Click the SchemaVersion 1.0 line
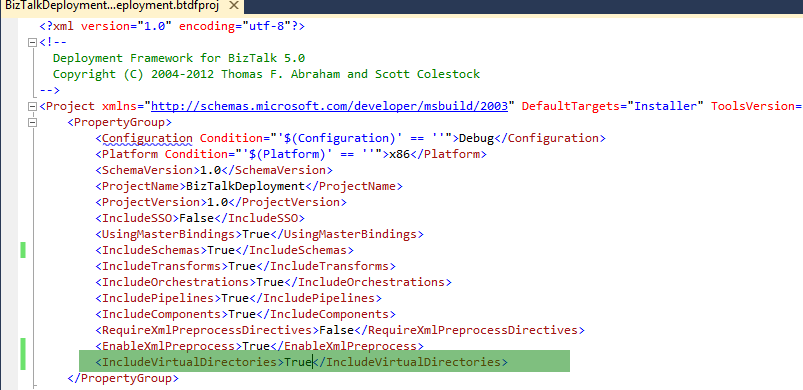This screenshot has height=390, width=803. [214, 170]
